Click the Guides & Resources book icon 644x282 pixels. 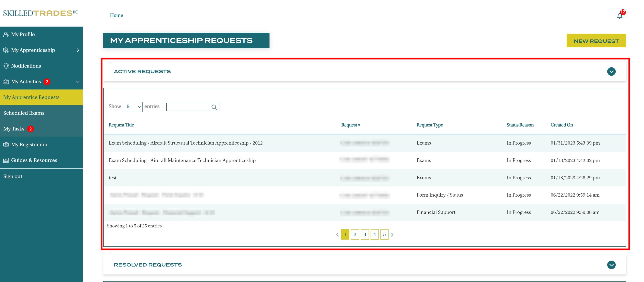(6, 160)
